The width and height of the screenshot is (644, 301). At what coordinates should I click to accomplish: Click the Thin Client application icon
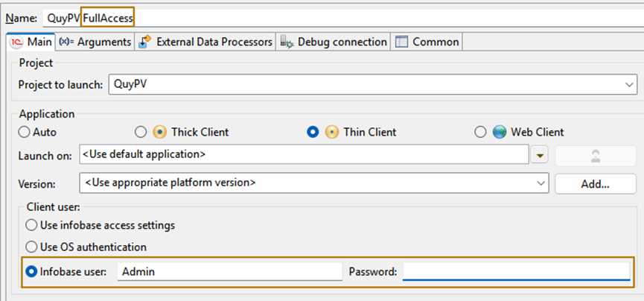coord(331,132)
